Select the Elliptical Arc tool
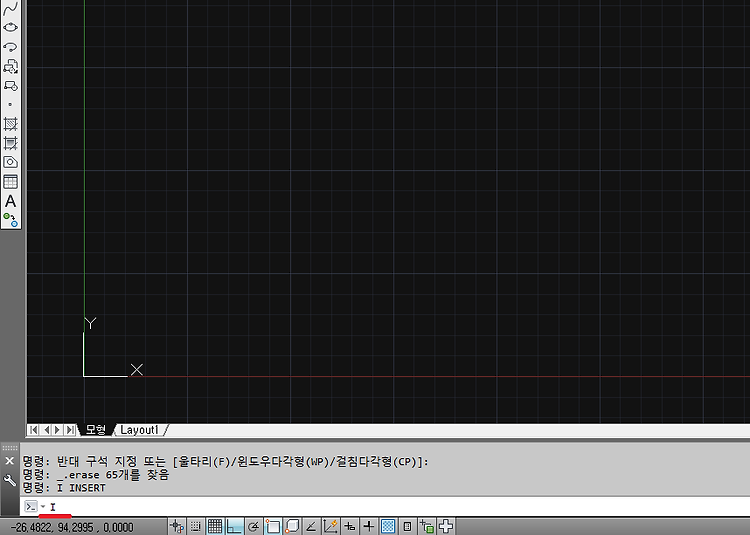 coord(11,46)
